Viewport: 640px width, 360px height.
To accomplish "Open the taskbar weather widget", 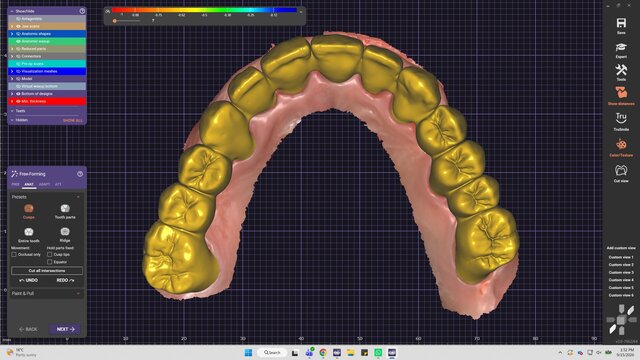I will tap(21, 352).
